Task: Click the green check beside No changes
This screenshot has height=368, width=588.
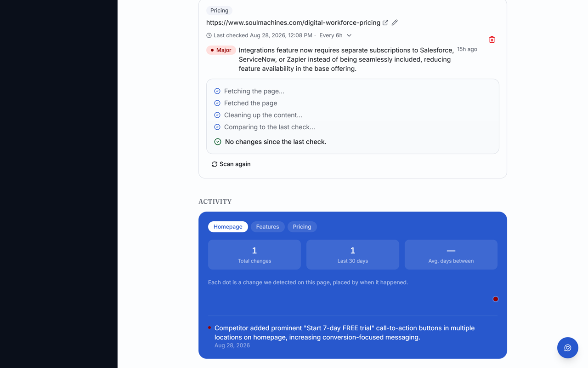Action: pyautogui.click(x=218, y=142)
